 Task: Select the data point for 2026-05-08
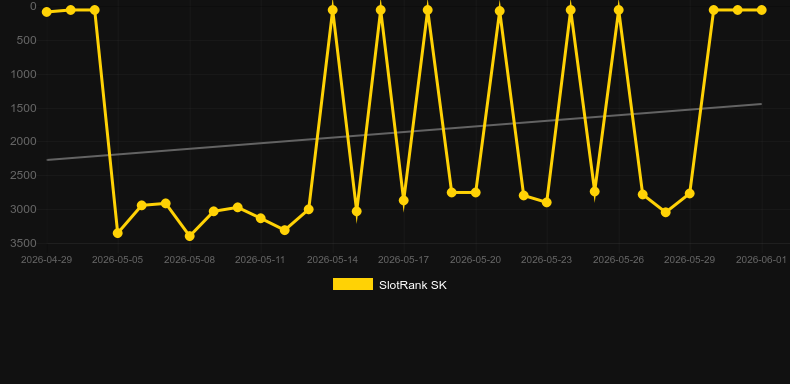point(189,235)
